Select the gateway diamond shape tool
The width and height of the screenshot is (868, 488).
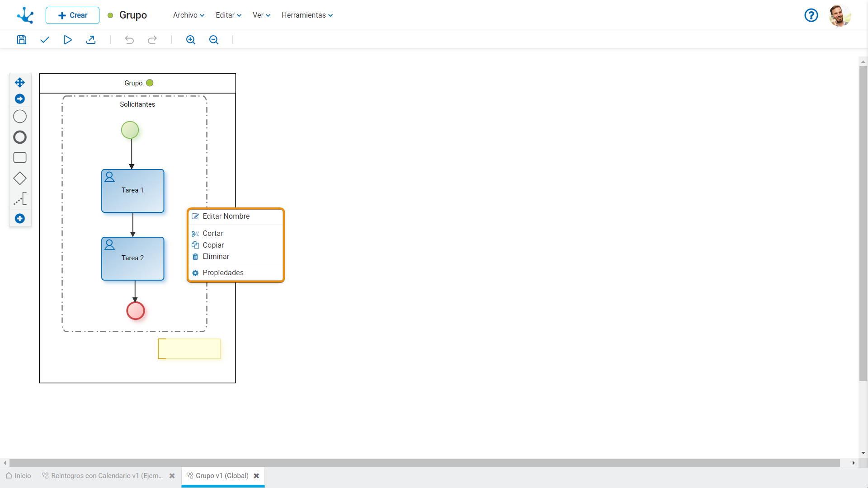(20, 178)
